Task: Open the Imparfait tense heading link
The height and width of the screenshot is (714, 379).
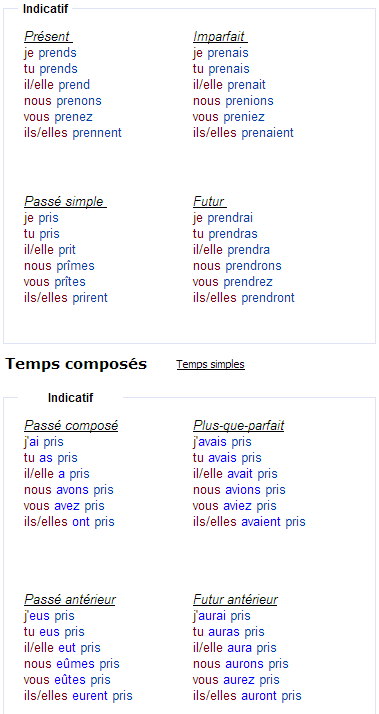Action: 220,36
